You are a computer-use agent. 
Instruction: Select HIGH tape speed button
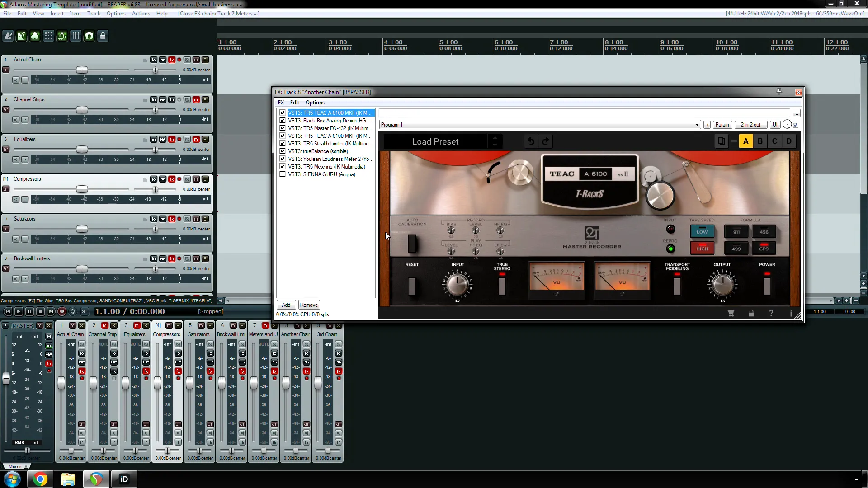(x=702, y=248)
